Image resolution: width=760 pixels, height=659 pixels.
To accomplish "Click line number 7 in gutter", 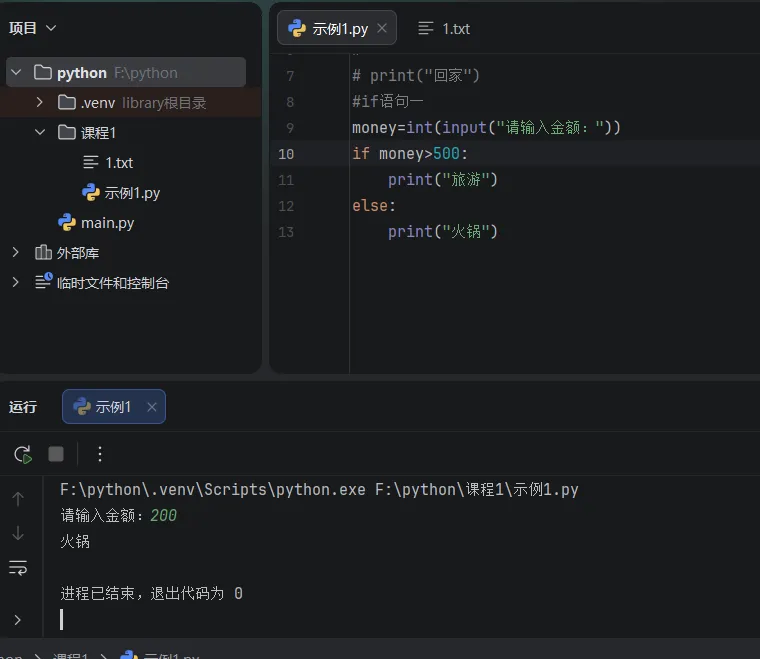I will (x=290, y=76).
